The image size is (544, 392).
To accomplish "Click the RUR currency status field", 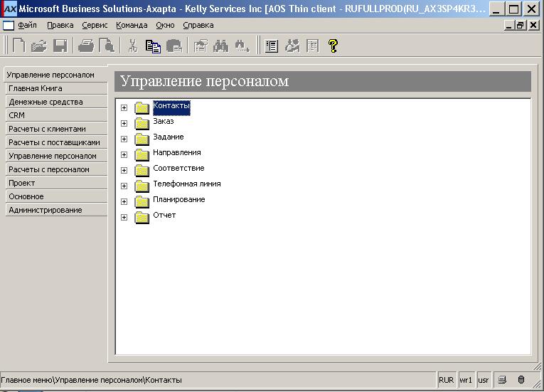I will tap(446, 380).
